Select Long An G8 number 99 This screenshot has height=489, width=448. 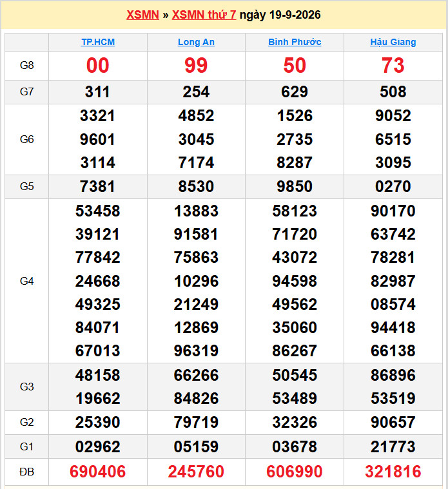pyautogui.click(x=196, y=66)
